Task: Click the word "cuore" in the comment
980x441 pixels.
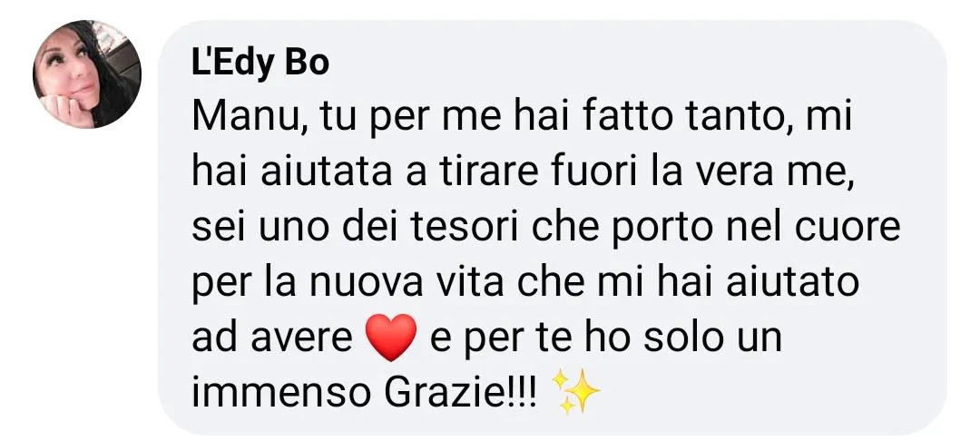Action: click(848, 228)
